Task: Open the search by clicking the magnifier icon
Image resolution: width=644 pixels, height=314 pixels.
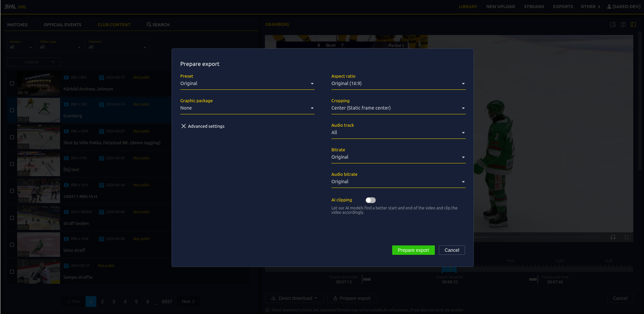Action: pyautogui.click(x=149, y=24)
